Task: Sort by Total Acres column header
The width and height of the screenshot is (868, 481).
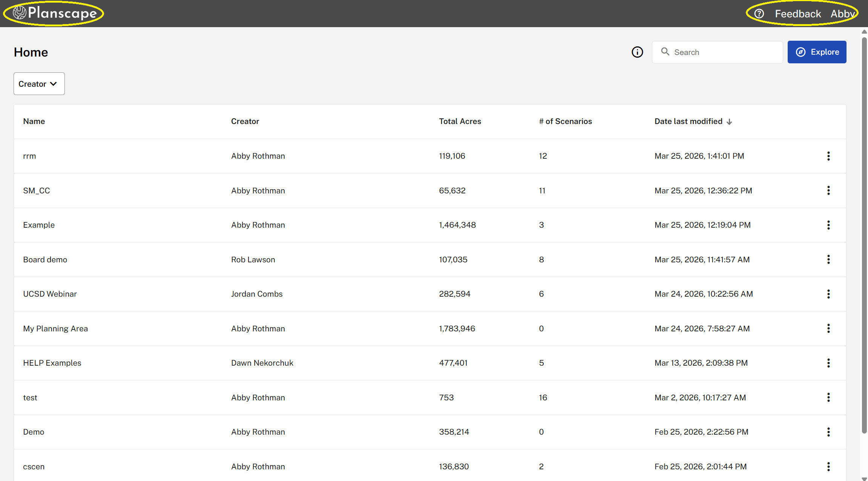Action: 460,121
